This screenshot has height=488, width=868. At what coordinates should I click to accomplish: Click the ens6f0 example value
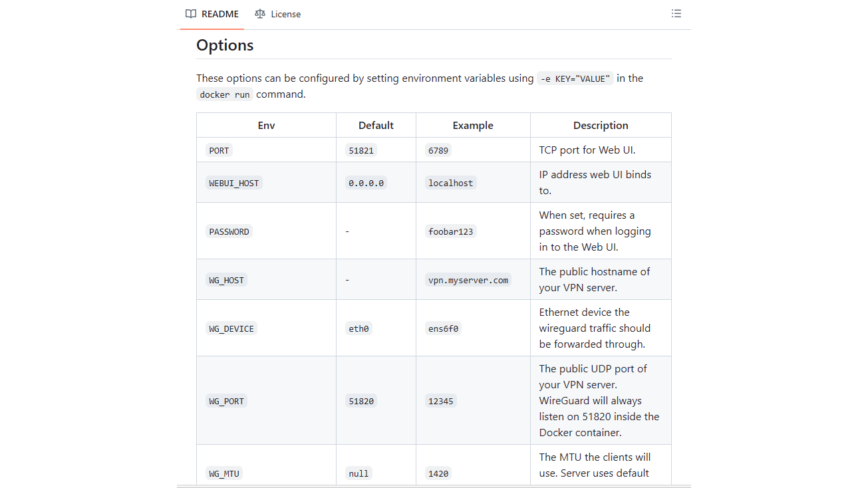443,328
